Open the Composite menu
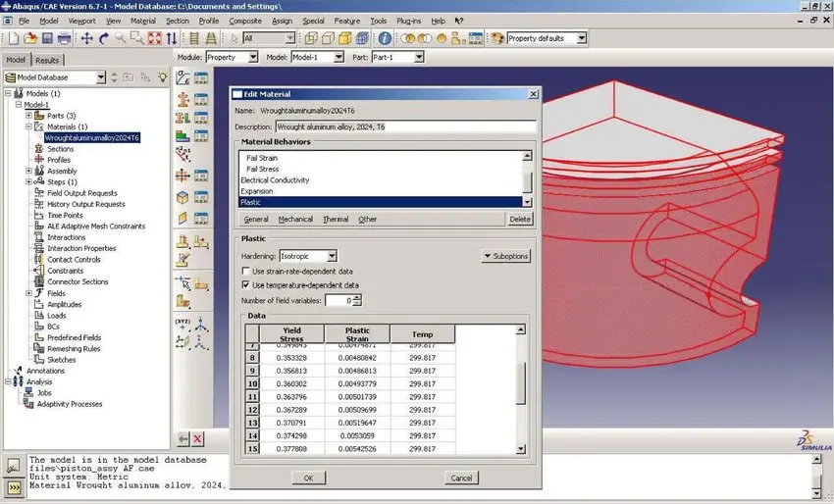834x504 pixels. click(x=245, y=21)
